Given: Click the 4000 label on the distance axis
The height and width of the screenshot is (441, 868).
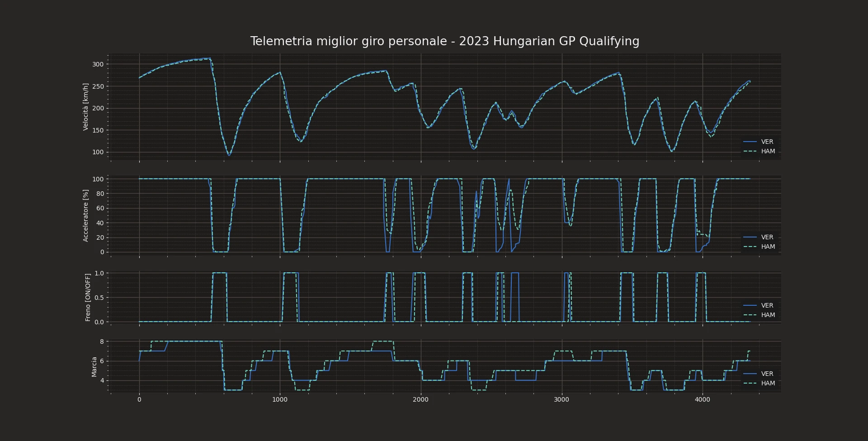Looking at the screenshot, I should tap(703, 399).
